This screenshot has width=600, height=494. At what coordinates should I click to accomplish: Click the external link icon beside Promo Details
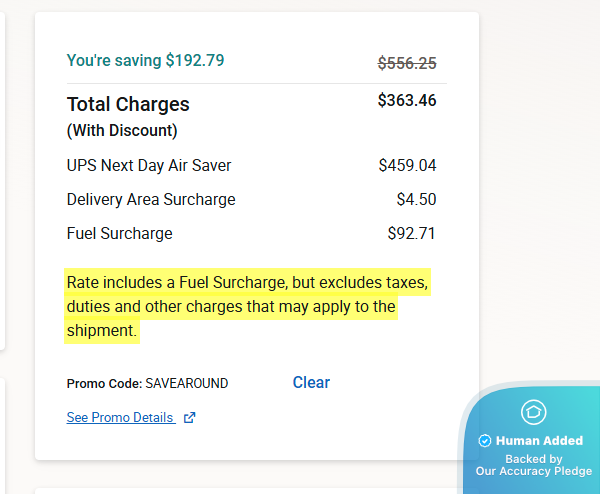click(190, 418)
